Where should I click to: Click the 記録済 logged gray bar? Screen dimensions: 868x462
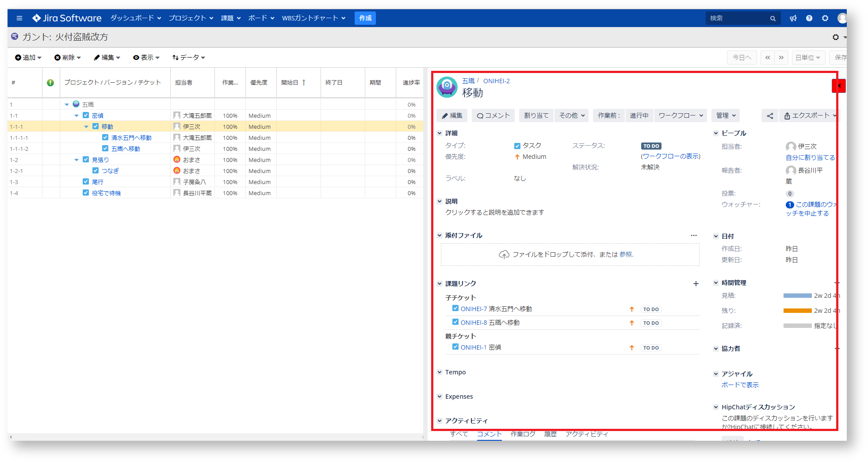(797, 326)
